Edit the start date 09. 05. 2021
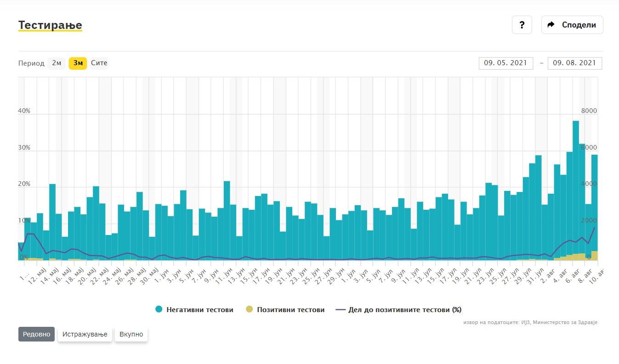Screen dimensions: 619x364 click(506, 63)
